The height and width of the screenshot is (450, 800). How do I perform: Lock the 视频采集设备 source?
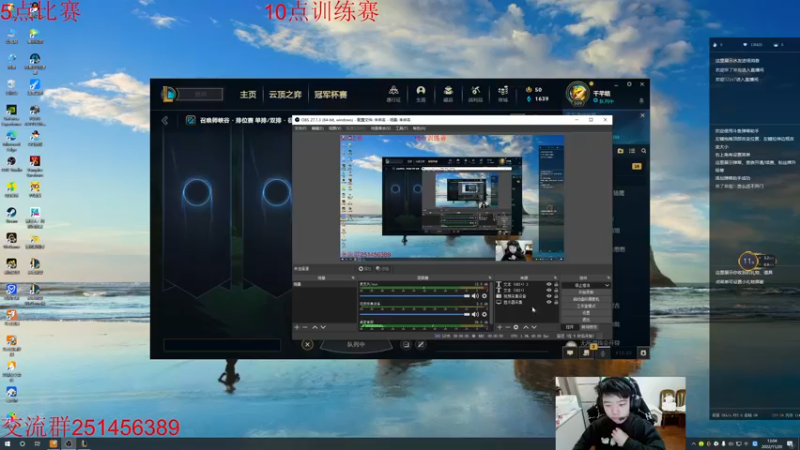point(556,296)
